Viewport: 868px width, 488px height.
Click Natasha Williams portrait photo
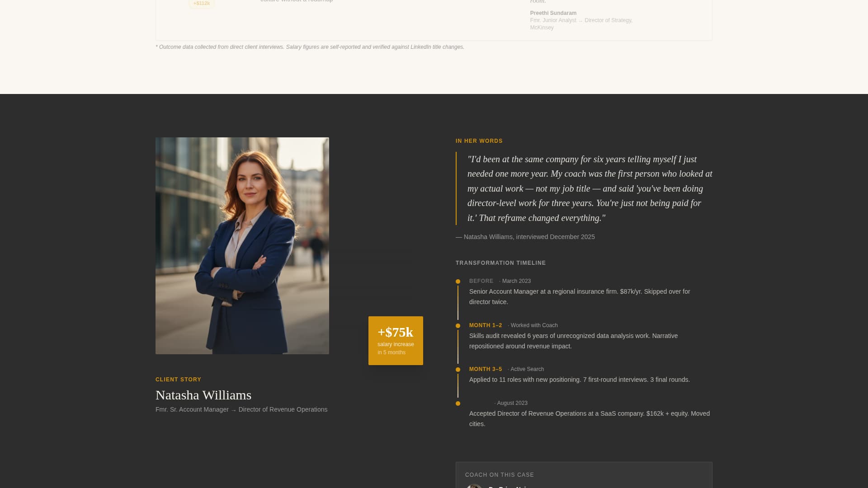coord(242,246)
